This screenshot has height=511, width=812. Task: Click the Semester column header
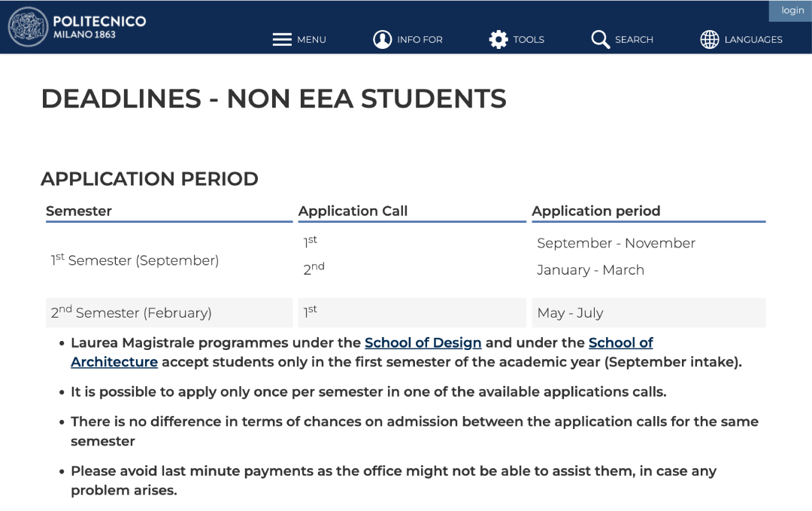[79, 211]
